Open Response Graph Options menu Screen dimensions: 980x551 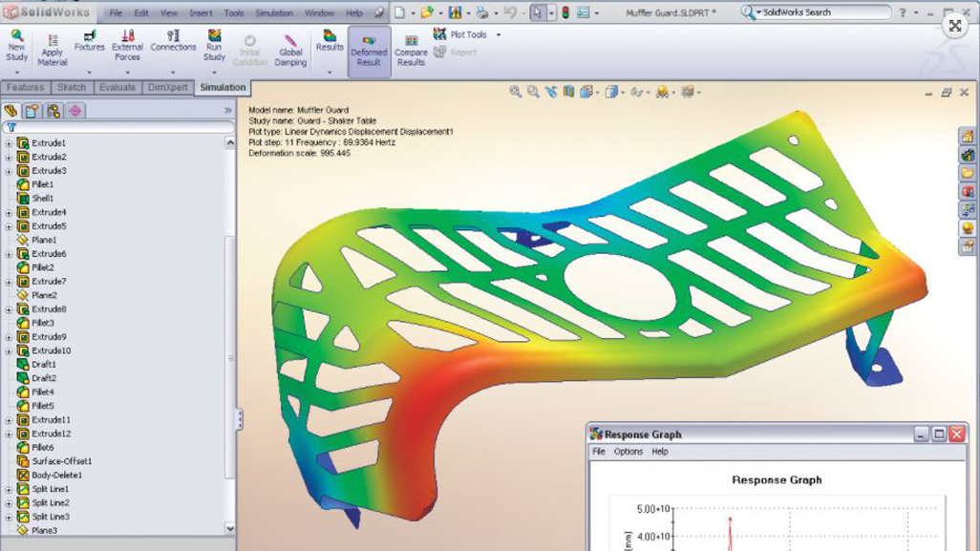(628, 452)
